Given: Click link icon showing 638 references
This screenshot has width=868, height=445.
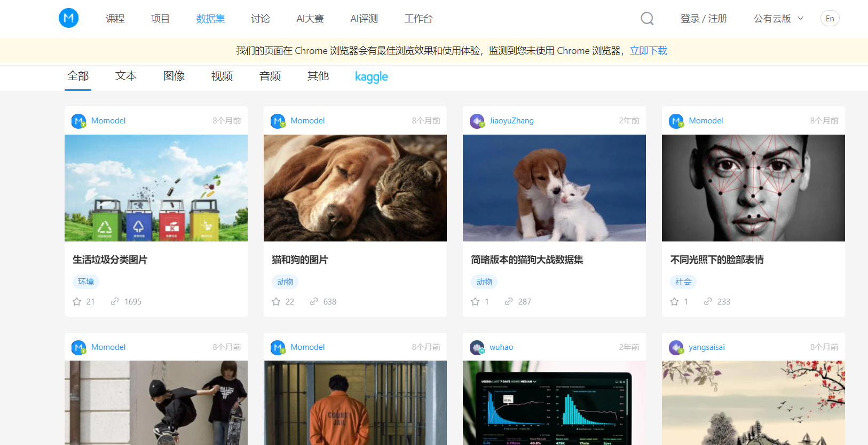Looking at the screenshot, I should click(314, 302).
